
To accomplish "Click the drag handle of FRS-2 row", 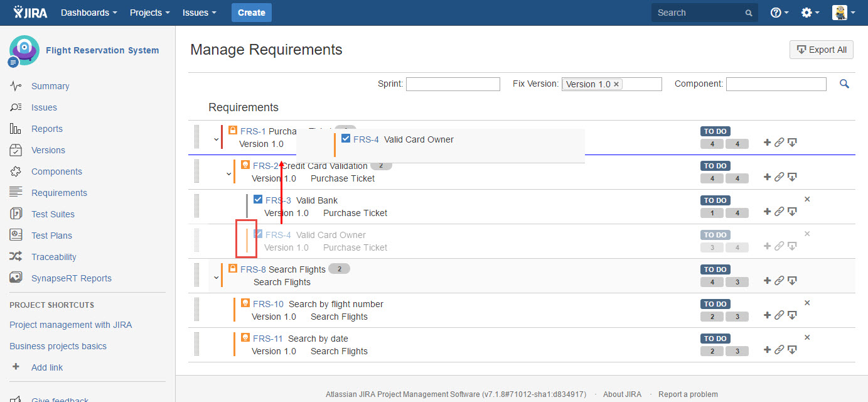I will (x=196, y=171).
